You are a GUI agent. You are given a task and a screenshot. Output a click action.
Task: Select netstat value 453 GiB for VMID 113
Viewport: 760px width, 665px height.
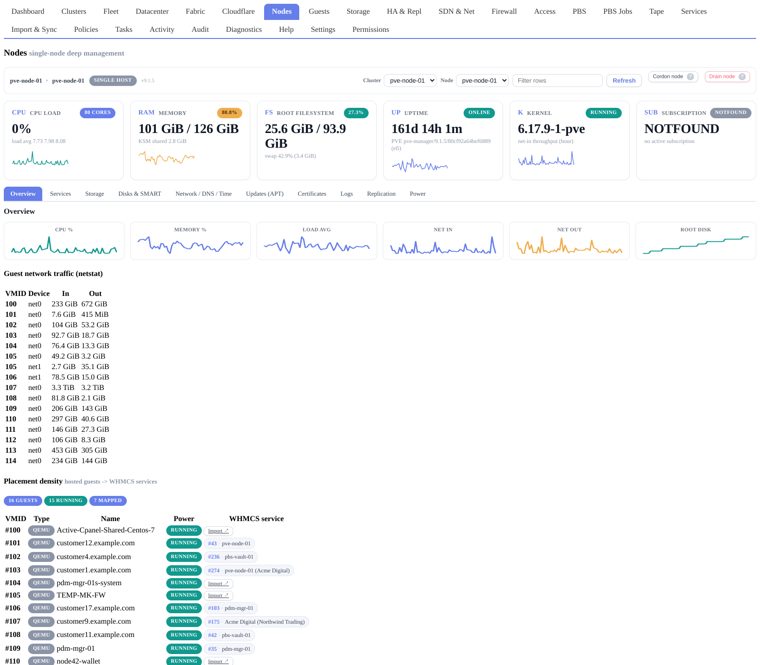click(64, 450)
